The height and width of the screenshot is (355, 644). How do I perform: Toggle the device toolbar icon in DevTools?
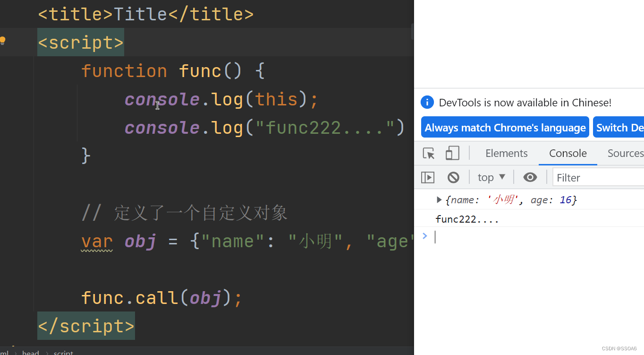(452, 153)
